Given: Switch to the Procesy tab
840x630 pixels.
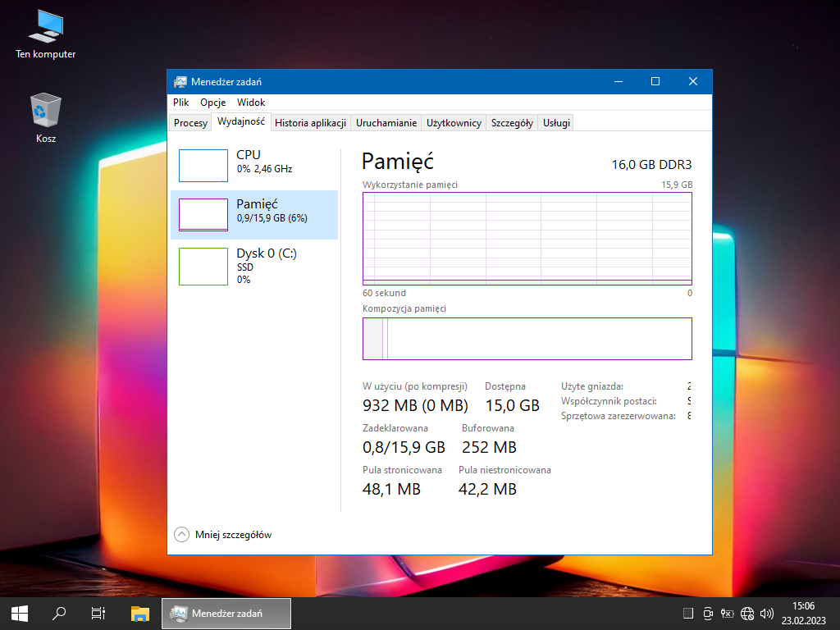Looking at the screenshot, I should click(x=191, y=123).
